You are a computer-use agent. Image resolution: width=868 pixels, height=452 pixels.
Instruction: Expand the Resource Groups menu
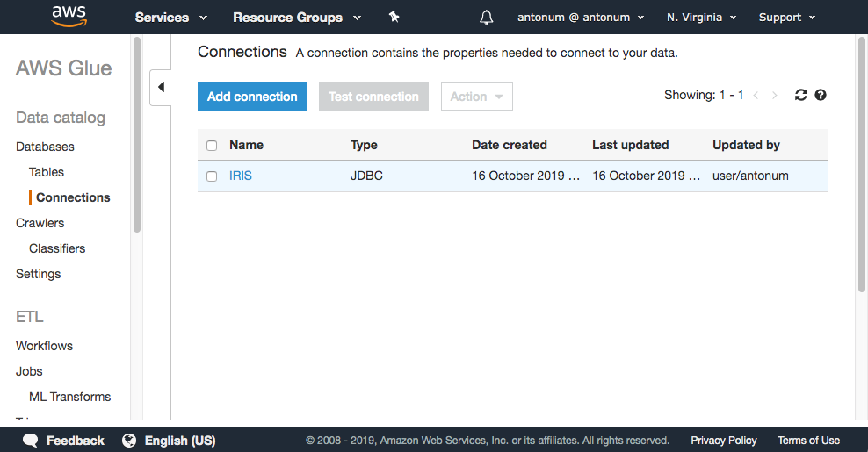297,18
